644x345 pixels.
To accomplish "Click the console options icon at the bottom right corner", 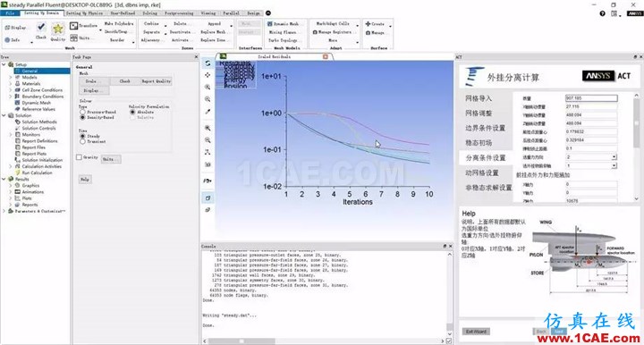I will (449, 341).
